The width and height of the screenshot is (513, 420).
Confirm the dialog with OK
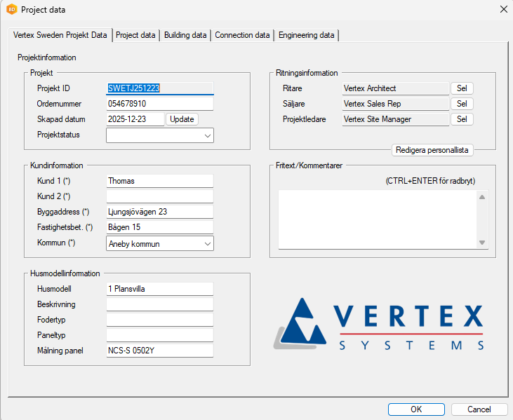(416, 409)
